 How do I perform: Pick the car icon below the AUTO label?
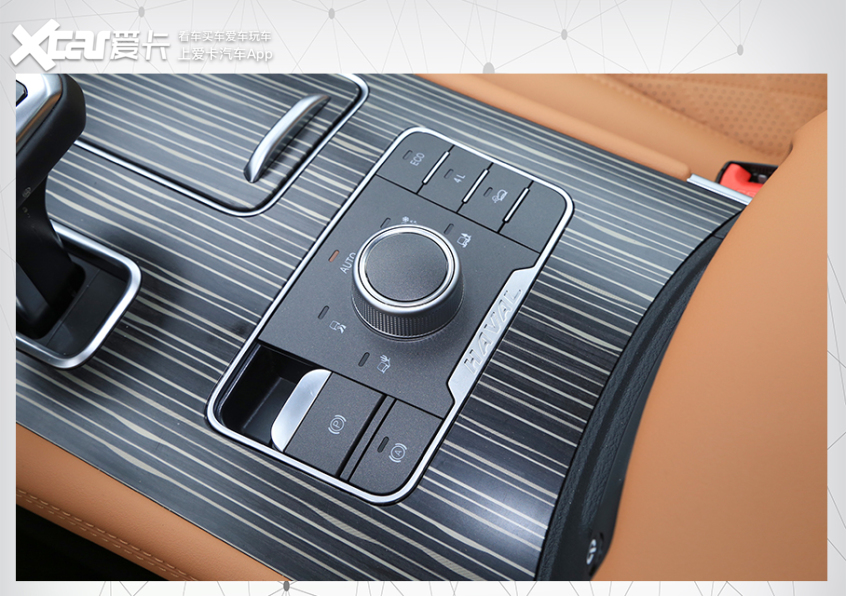[x=337, y=325]
